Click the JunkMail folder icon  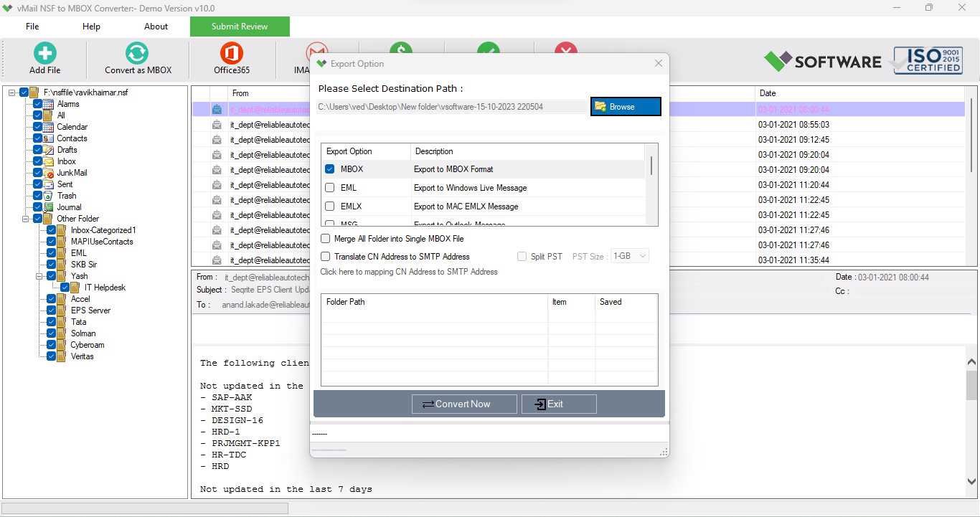[48, 173]
